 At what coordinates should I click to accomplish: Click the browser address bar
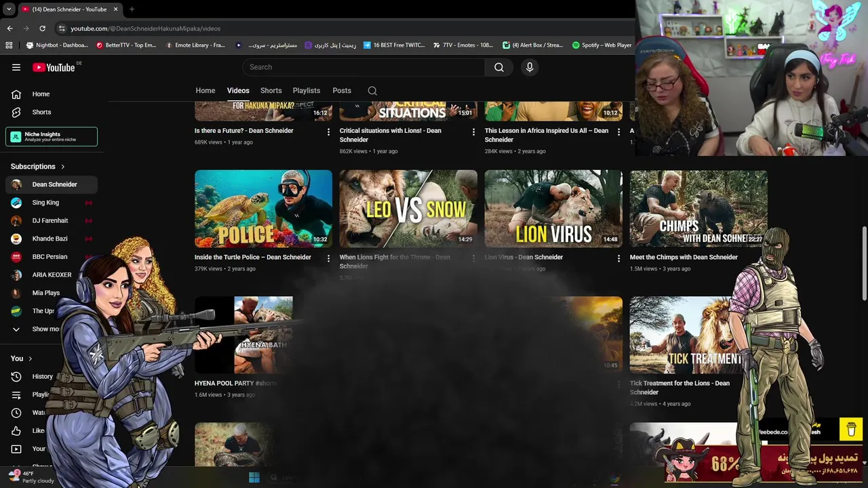click(x=339, y=28)
